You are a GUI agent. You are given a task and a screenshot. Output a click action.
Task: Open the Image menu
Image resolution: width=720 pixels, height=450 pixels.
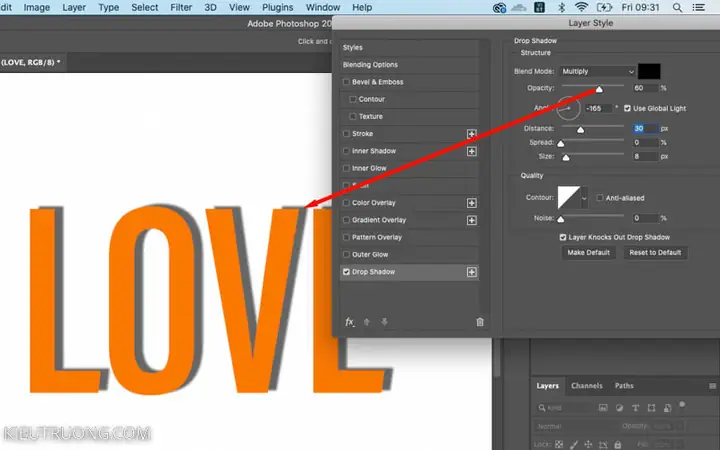37,7
